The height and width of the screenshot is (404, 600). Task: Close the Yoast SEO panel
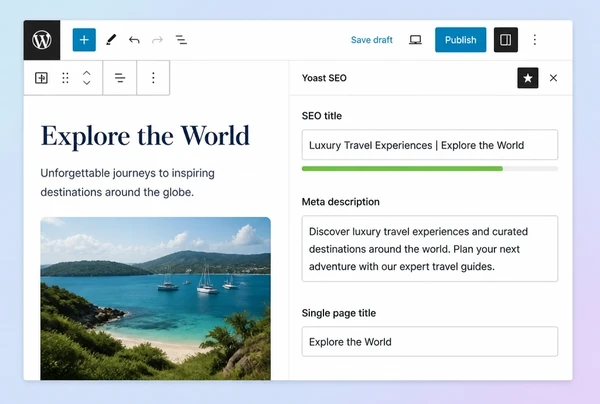coord(553,78)
